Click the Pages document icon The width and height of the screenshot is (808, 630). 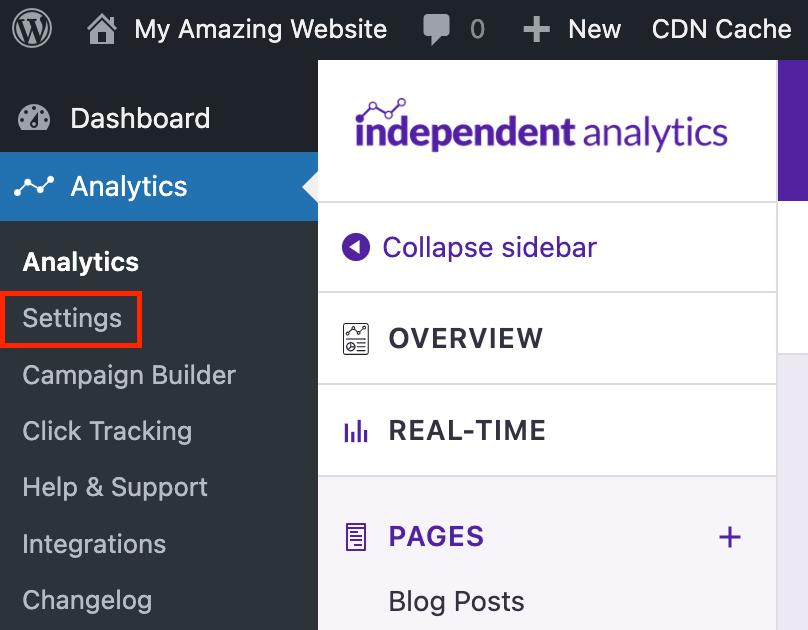coord(356,537)
